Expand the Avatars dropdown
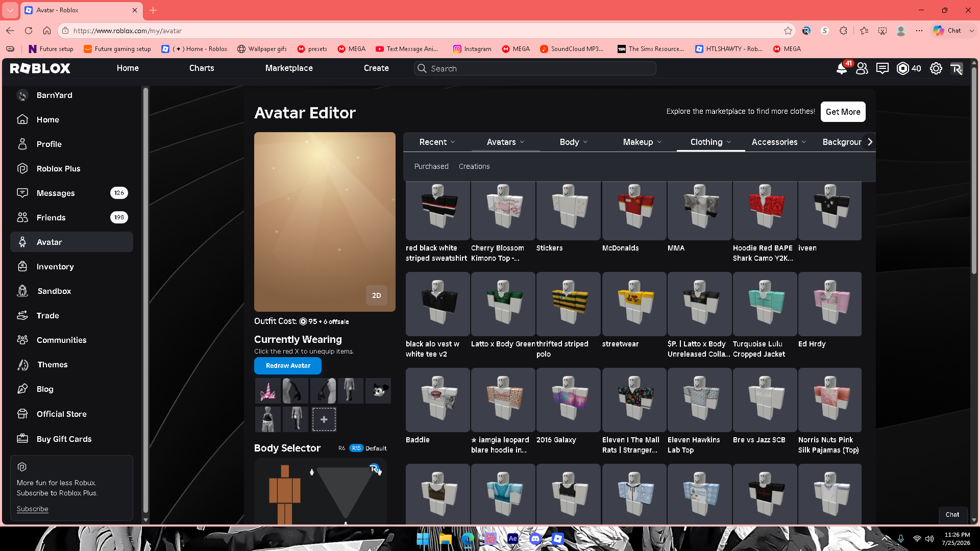The height and width of the screenshot is (551, 980). click(x=506, y=142)
